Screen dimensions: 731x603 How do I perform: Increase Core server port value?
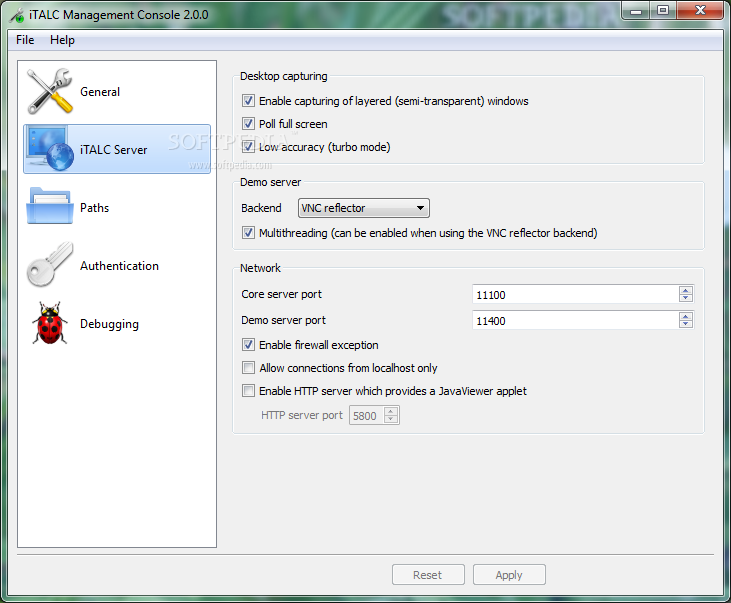[685, 290]
